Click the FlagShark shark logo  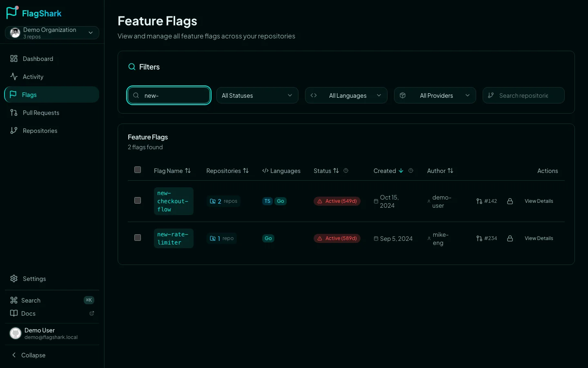[12, 12]
